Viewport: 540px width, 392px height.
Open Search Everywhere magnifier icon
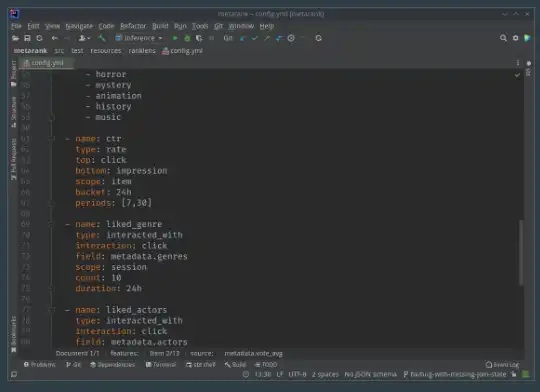(503, 38)
